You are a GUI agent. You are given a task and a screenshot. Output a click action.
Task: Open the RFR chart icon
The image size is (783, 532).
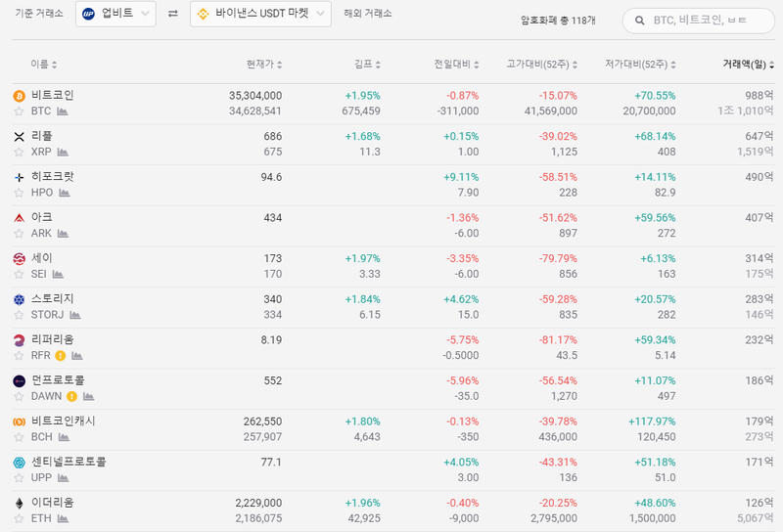point(77,356)
